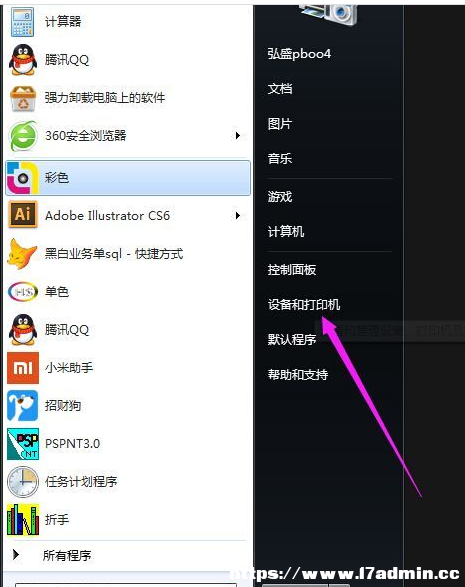
Task: Launch the 招财狗 dog icon
Action: click(x=23, y=405)
